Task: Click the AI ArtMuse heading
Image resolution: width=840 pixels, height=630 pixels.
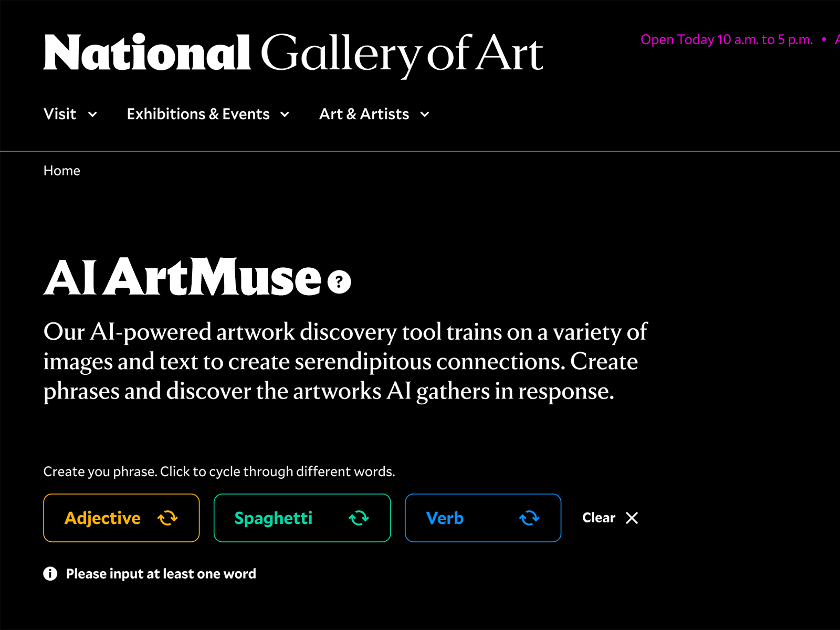Action: (182, 277)
